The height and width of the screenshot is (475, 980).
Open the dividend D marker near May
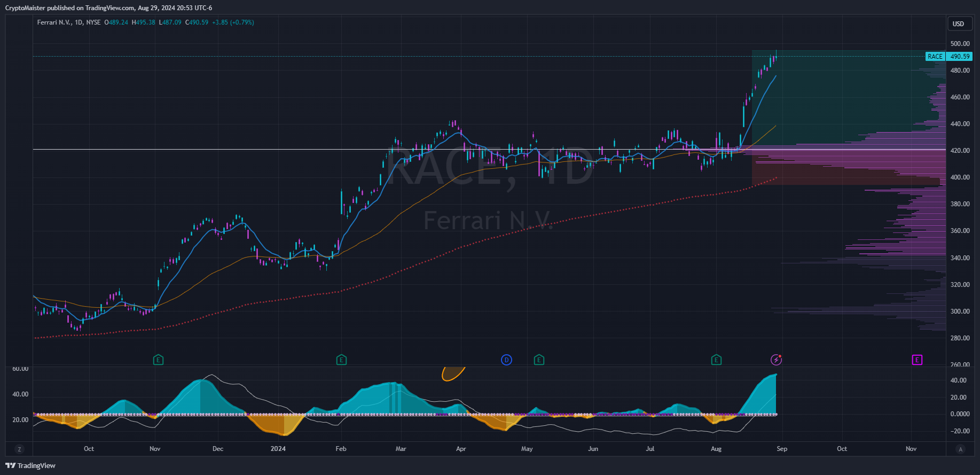506,360
